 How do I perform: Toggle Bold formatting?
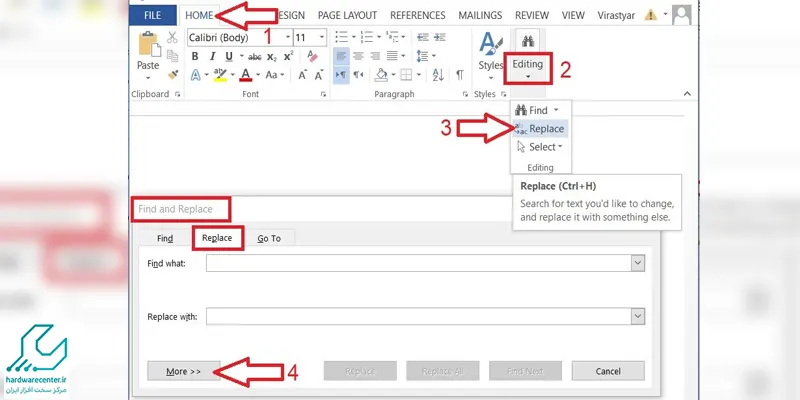pos(195,56)
